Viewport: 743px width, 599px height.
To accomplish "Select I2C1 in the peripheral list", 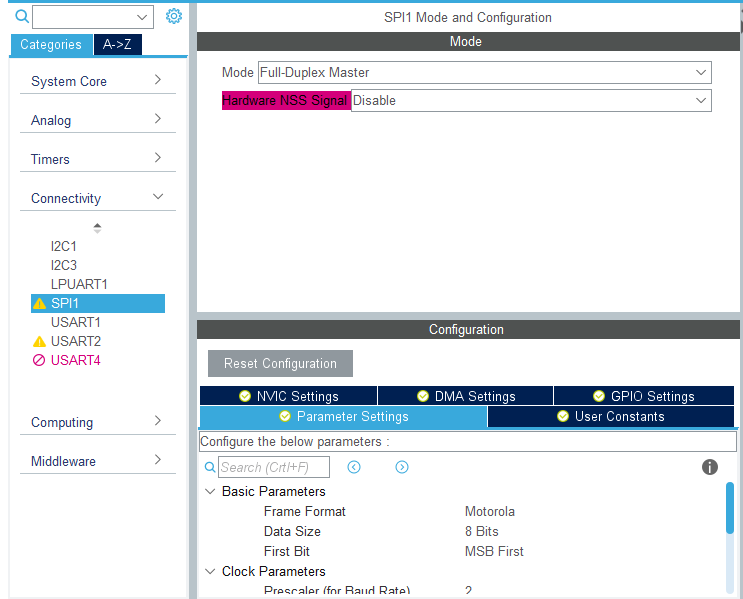I will click(x=64, y=246).
